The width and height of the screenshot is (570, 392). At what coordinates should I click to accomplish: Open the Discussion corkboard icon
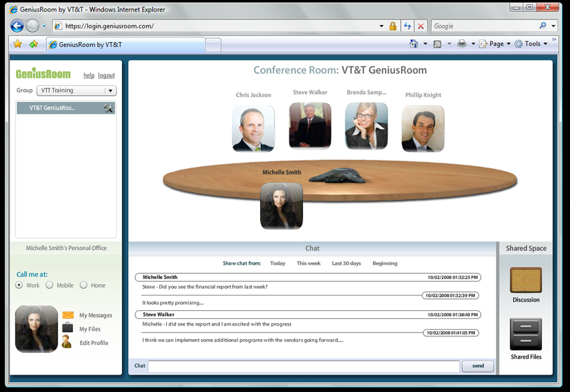[x=526, y=280]
